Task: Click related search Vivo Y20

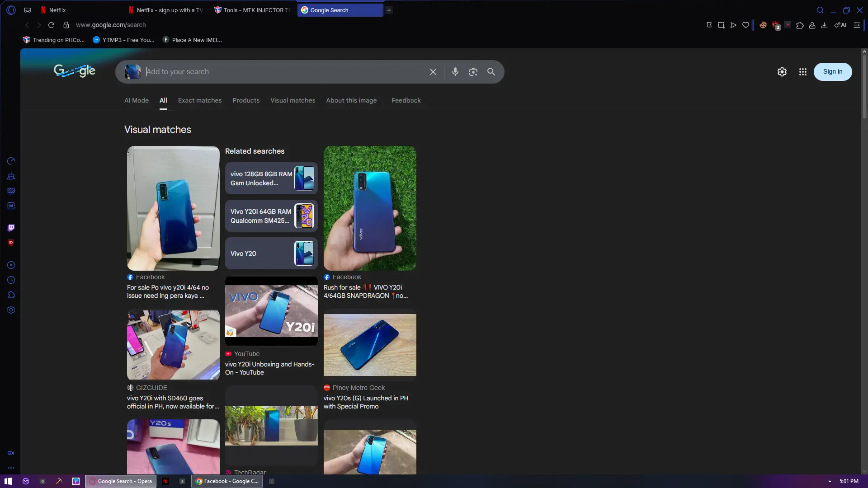Action: coord(271,253)
